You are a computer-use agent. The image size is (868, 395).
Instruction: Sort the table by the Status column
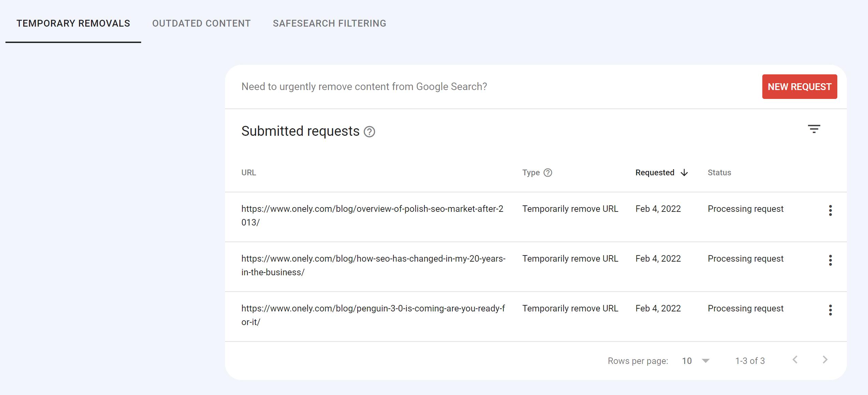tap(719, 172)
